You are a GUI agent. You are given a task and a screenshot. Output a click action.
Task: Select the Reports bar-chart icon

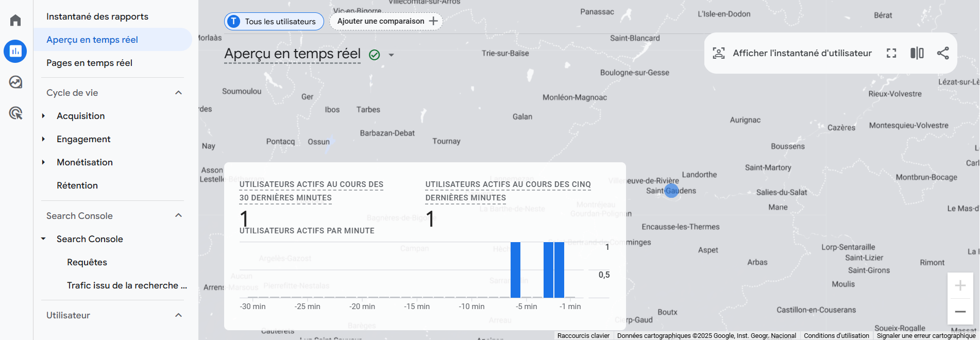point(15,52)
